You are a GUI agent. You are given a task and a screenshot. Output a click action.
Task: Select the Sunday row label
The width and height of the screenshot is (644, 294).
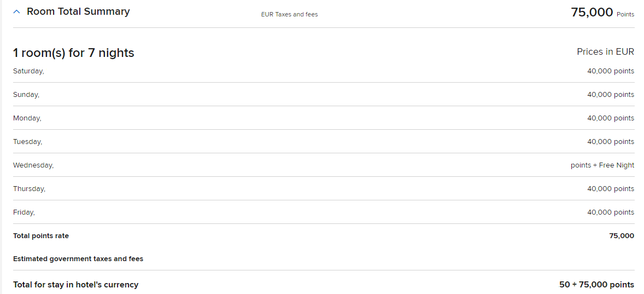26,95
